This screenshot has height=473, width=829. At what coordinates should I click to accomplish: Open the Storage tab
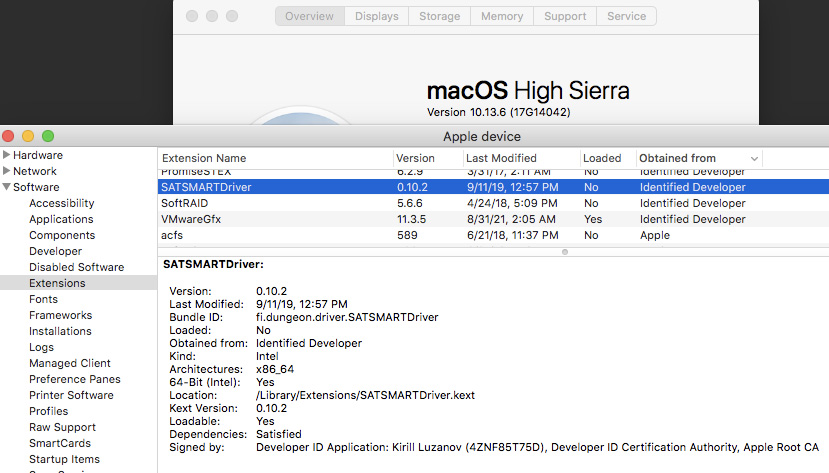coord(439,16)
